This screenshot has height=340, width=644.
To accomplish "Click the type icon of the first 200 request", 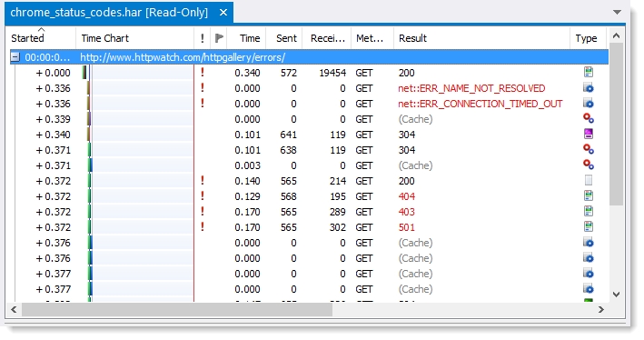I will click(x=589, y=73).
